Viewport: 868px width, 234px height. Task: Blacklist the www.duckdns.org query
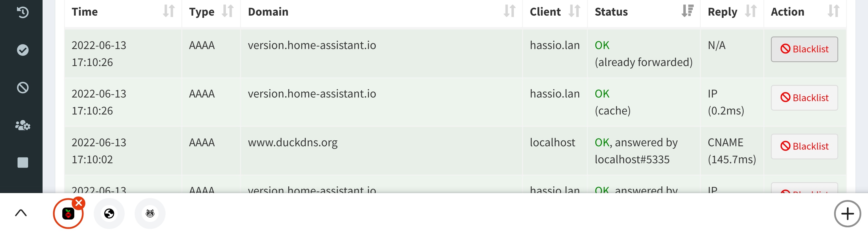804,146
